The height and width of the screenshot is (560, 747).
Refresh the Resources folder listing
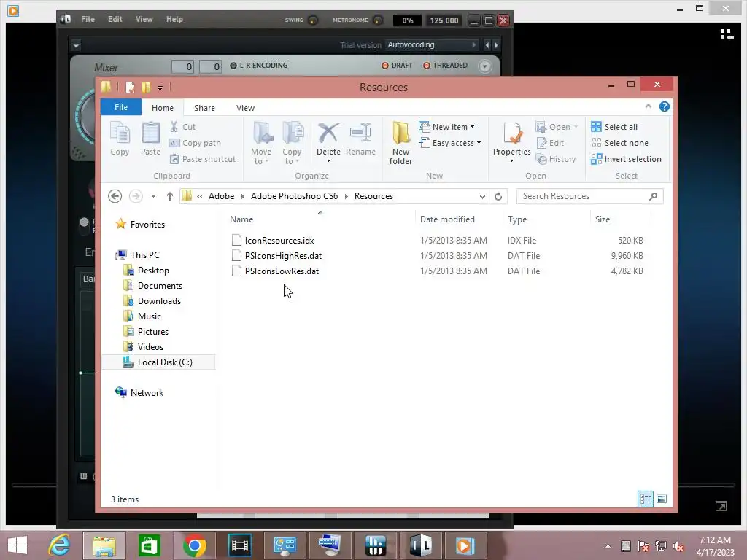[x=498, y=196]
